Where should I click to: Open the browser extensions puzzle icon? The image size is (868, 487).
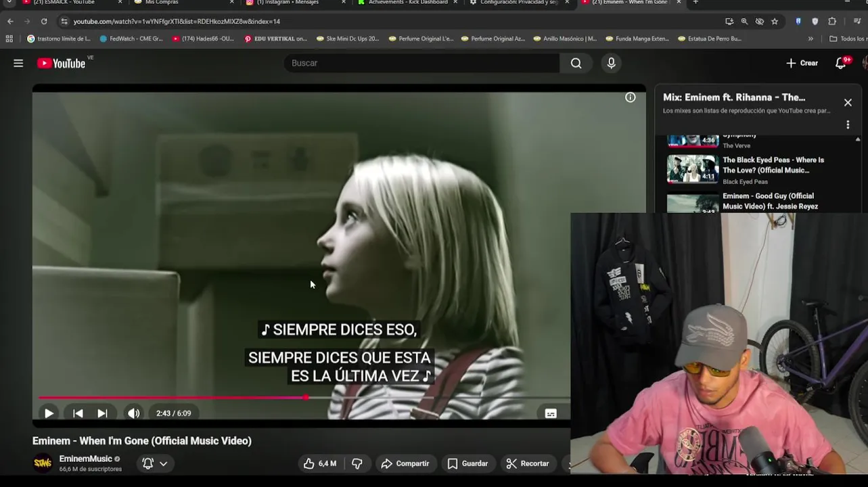(832, 21)
